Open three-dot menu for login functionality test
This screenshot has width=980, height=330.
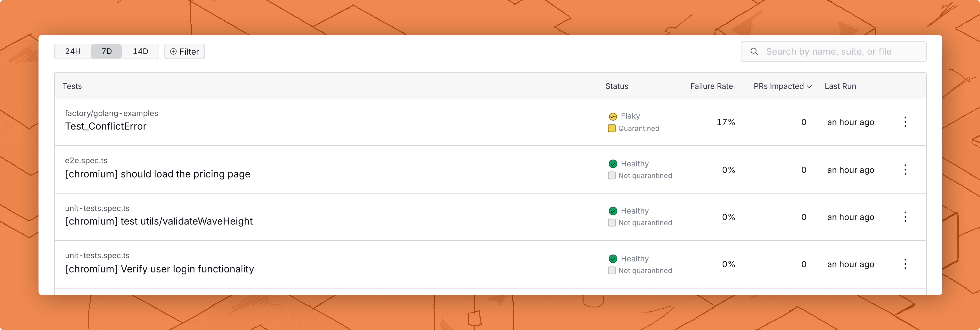pyautogui.click(x=905, y=264)
